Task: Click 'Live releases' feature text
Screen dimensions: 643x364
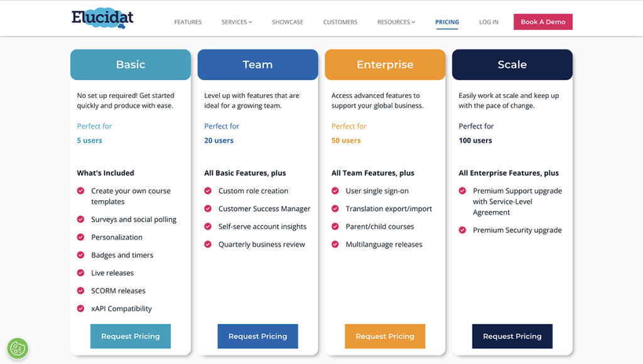Action: pyautogui.click(x=112, y=272)
